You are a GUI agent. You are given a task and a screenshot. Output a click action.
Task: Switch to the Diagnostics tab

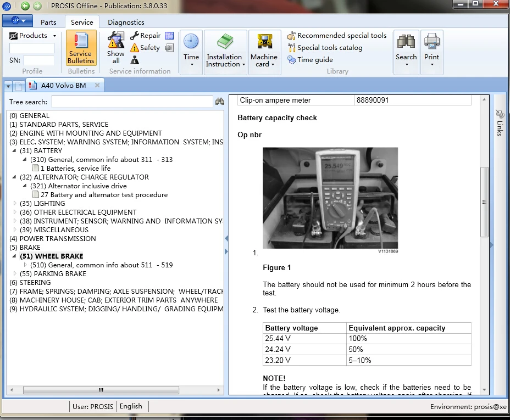[x=126, y=22]
